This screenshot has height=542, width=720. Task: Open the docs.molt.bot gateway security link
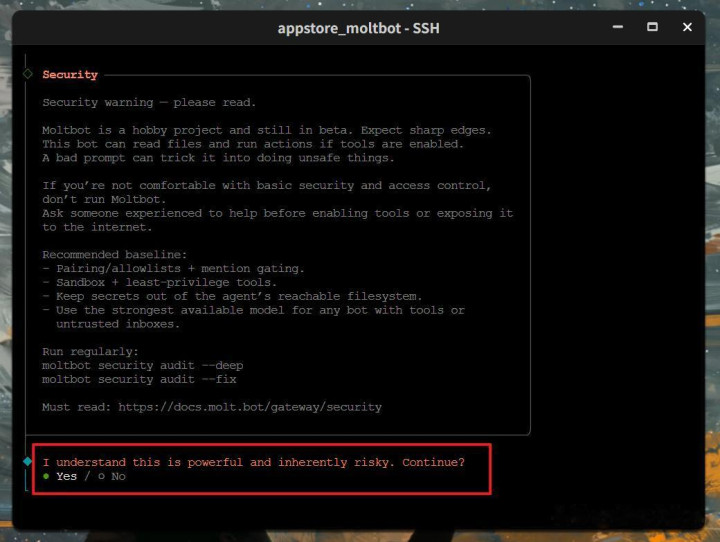pos(250,407)
